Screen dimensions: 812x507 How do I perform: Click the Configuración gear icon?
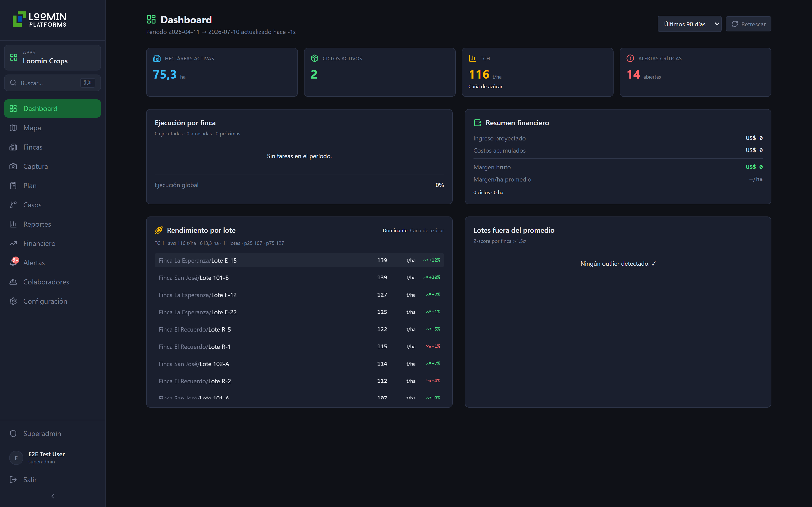pos(13,301)
